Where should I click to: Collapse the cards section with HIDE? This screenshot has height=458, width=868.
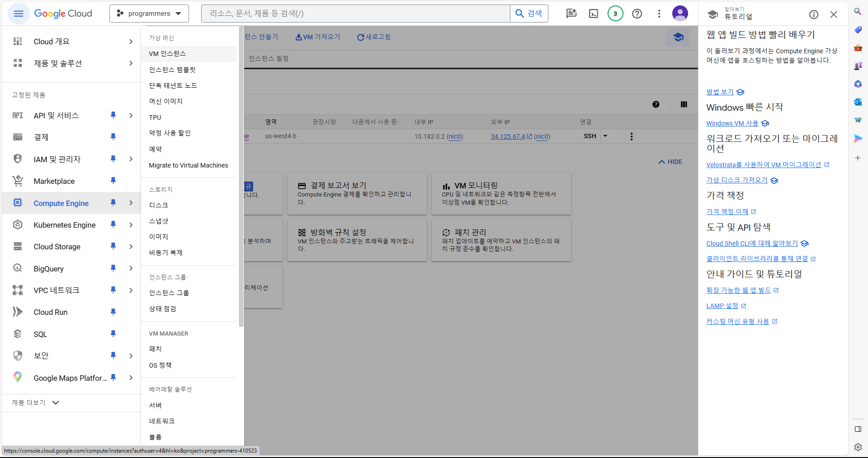[670, 162]
